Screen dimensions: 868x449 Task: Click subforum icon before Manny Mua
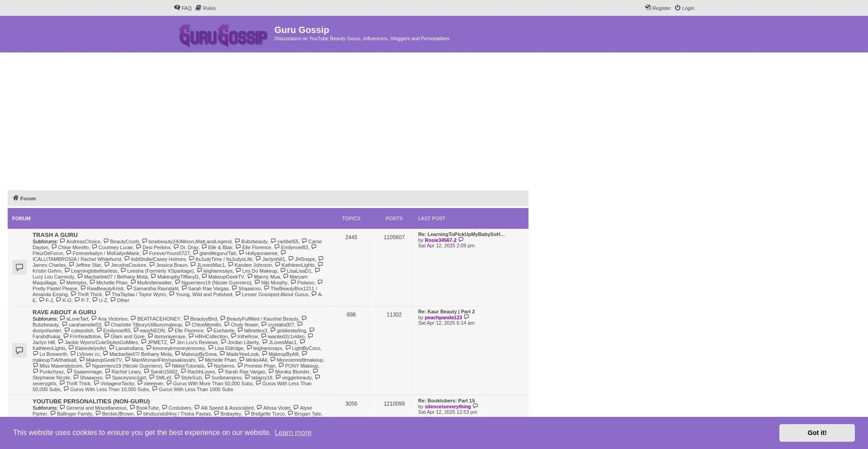(x=250, y=277)
